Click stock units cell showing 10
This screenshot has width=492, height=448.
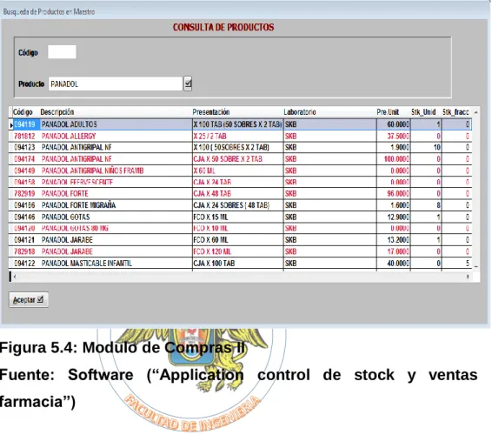426,148
